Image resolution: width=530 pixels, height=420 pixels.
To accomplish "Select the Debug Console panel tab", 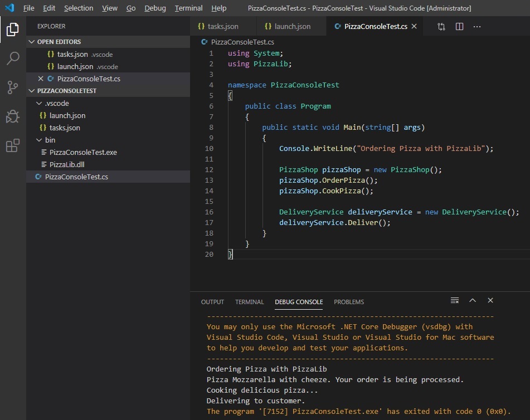I will tap(299, 302).
